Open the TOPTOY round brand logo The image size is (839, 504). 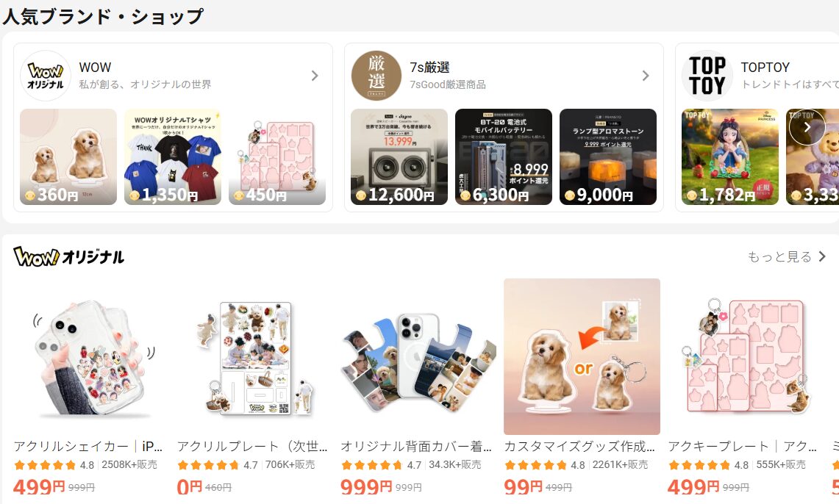707,76
